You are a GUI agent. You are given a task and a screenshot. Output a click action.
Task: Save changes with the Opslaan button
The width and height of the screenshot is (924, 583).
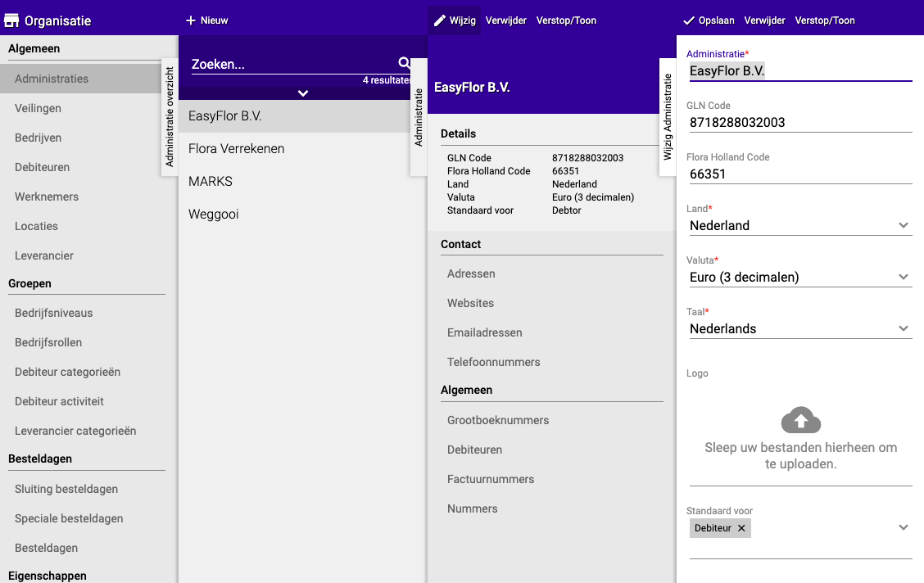(709, 20)
